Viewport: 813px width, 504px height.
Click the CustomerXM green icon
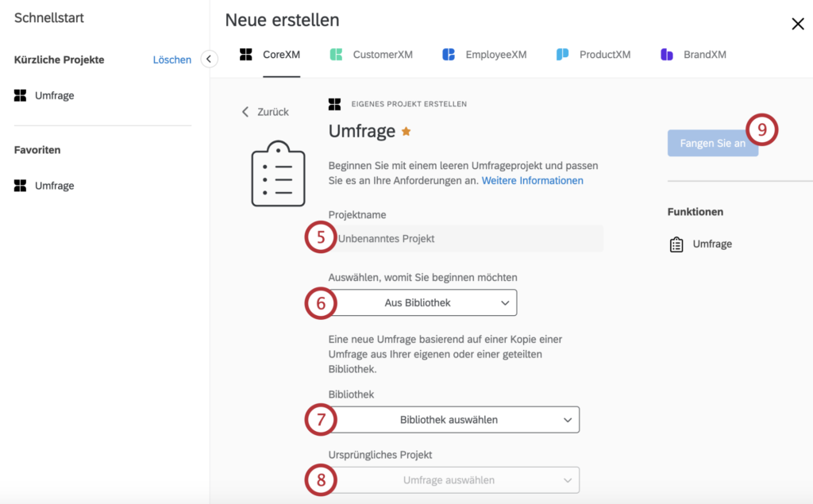pyautogui.click(x=336, y=55)
